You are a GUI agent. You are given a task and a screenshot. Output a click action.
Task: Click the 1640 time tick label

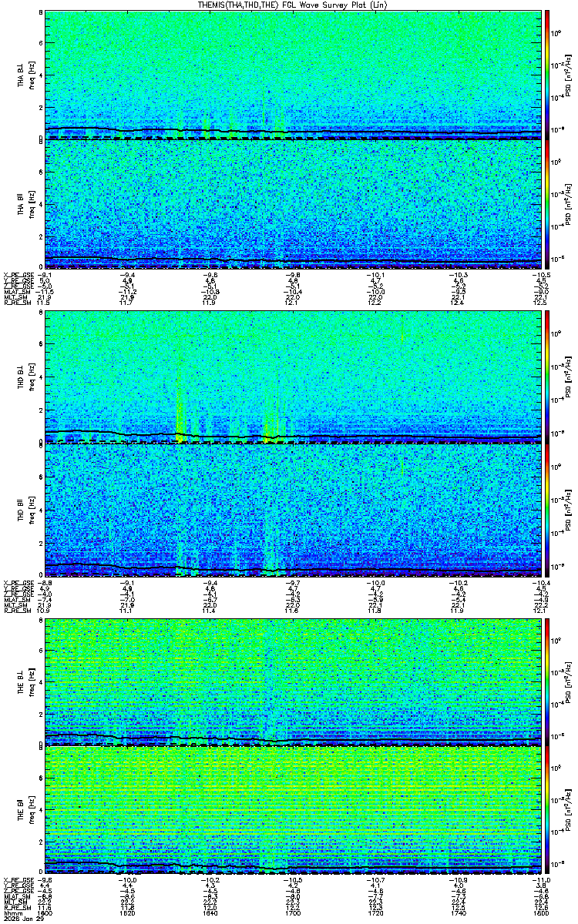point(210,913)
